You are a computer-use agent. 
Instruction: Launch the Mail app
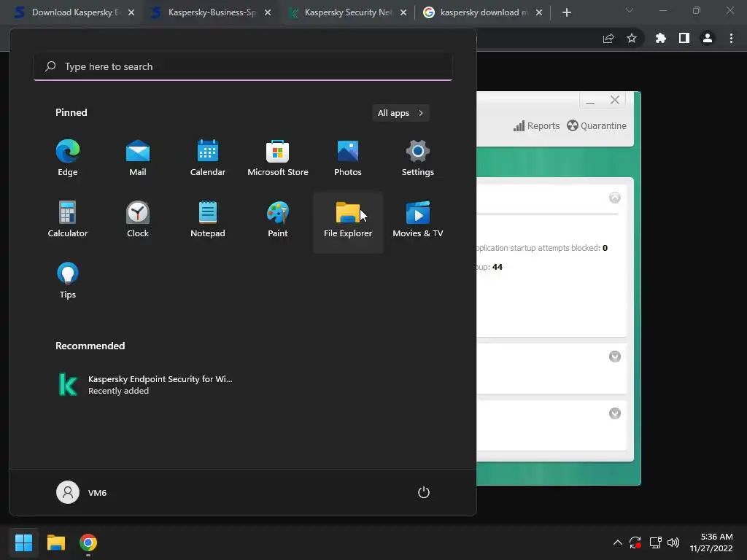(x=138, y=158)
